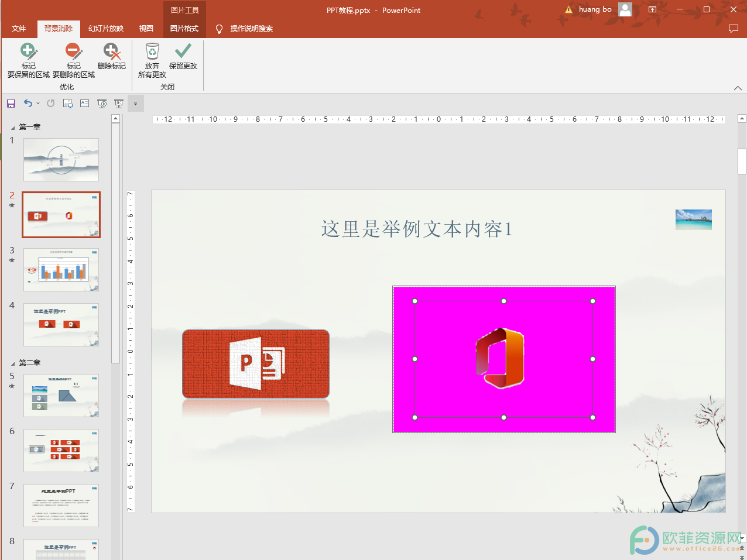This screenshot has width=747, height=560.
Task: Open the comments speech bubble icon
Action: point(734,29)
